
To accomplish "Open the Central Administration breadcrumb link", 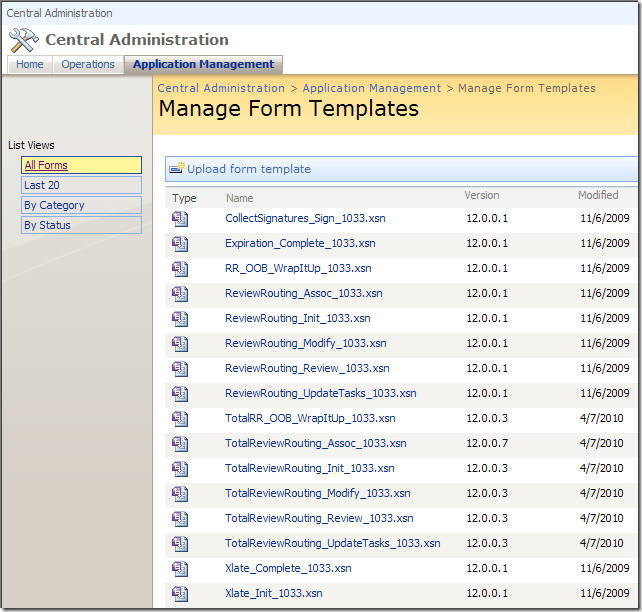I will click(x=221, y=88).
